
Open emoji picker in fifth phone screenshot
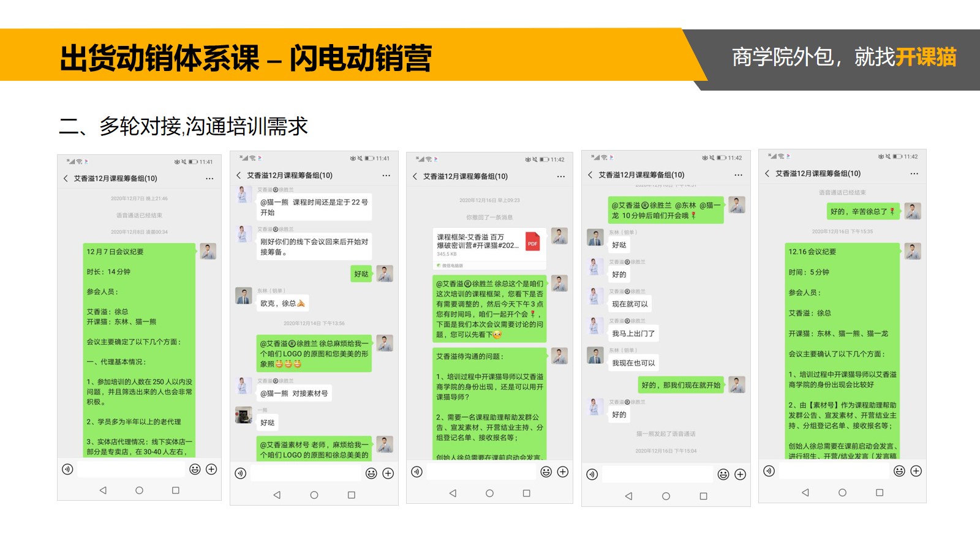point(899,471)
